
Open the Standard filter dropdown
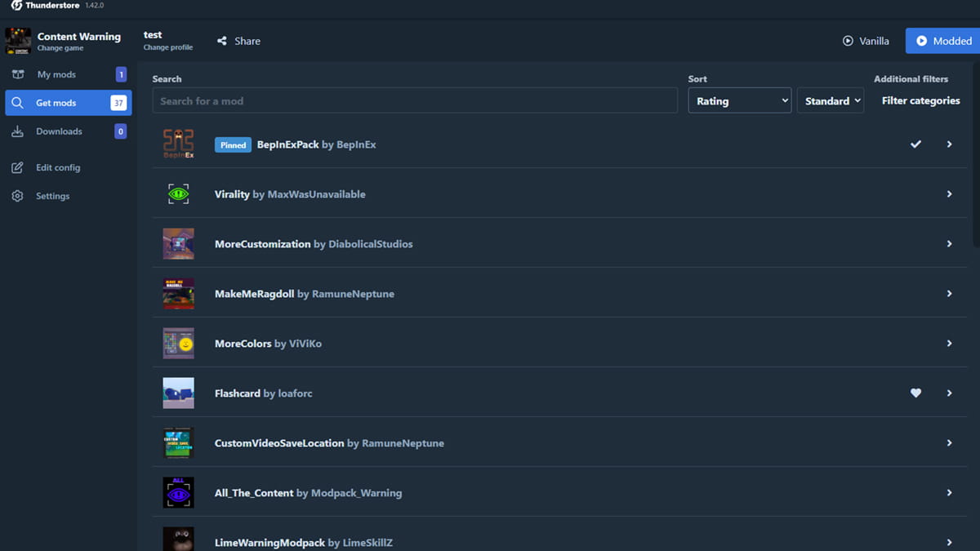(x=830, y=100)
